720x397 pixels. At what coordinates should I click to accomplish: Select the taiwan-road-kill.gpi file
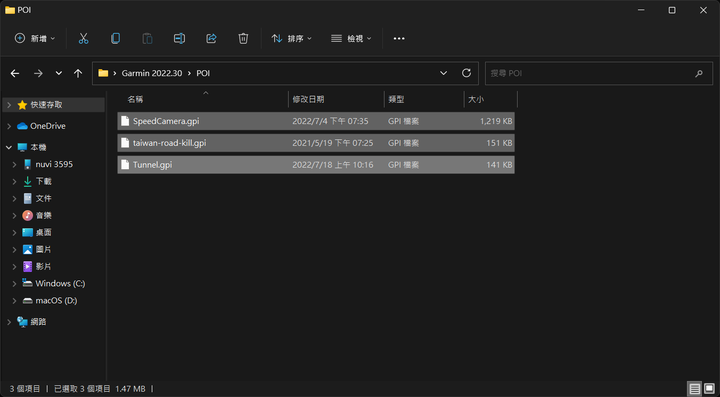(x=316, y=143)
